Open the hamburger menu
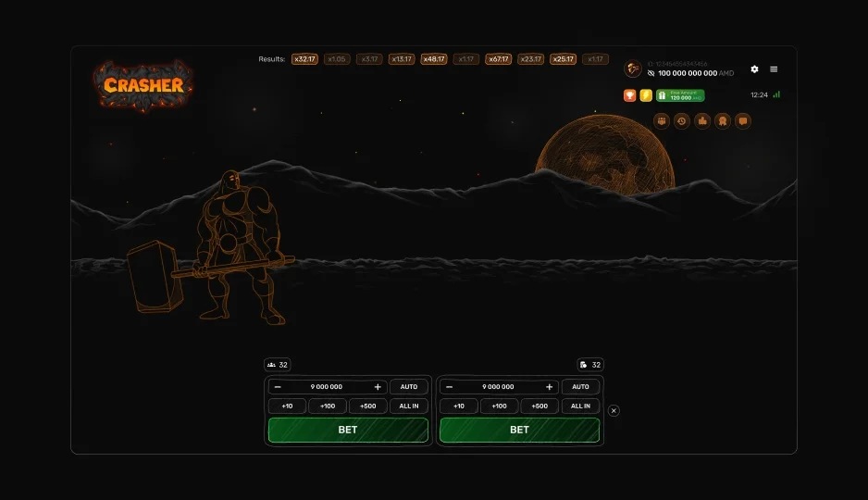 point(774,69)
